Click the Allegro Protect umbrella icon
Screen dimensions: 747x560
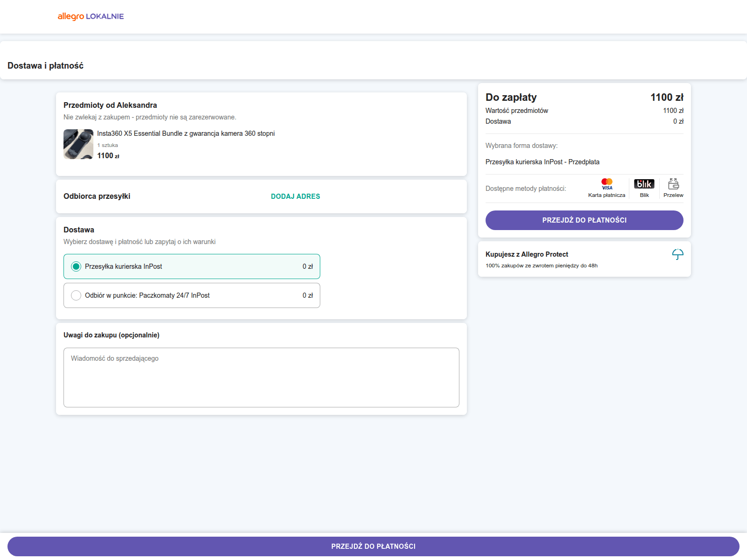pos(678,254)
